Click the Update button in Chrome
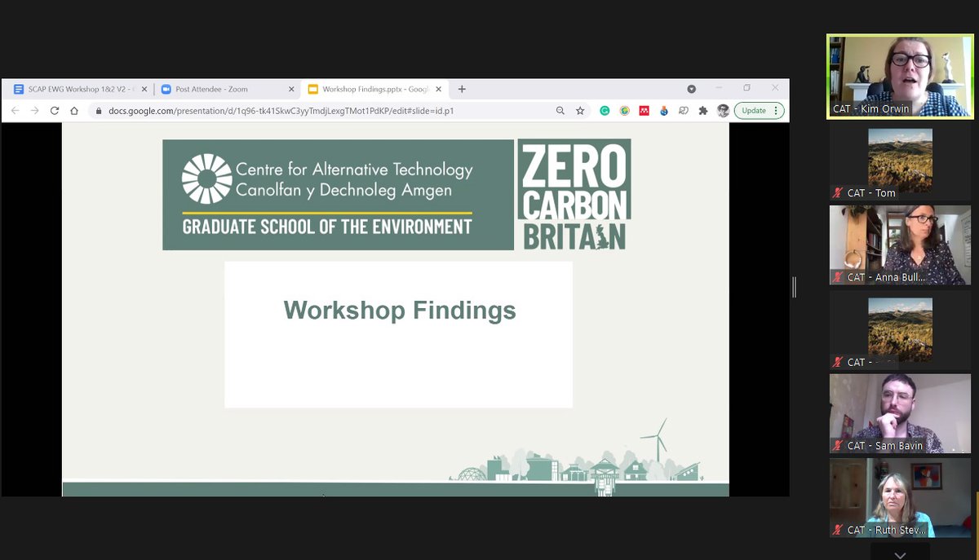Screen dimensions: 979x560 754,111
